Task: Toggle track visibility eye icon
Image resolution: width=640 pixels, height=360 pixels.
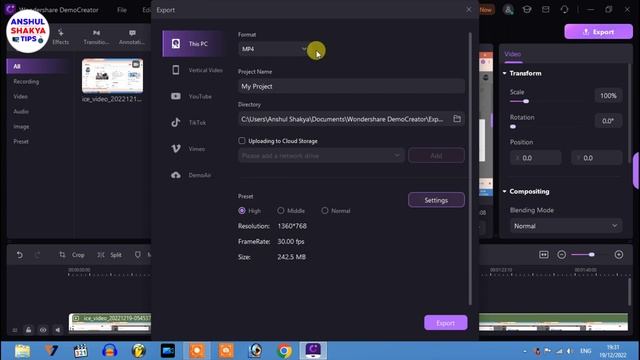Action: (x=43, y=330)
